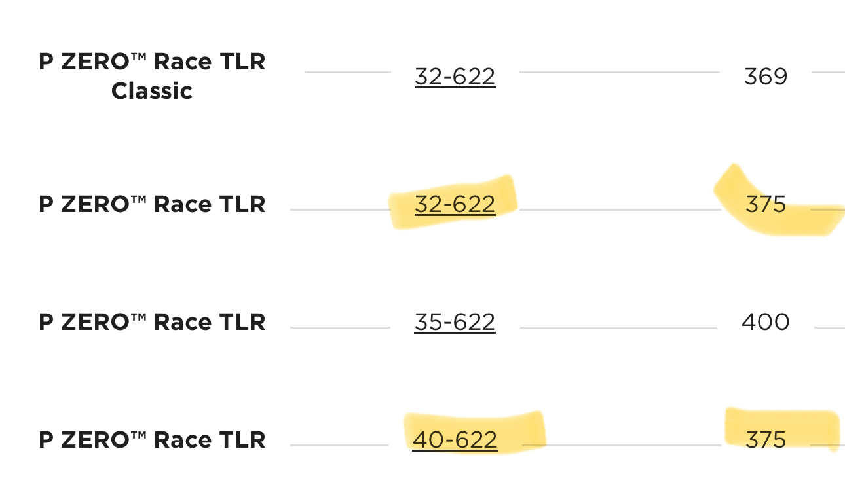Viewport: 845px width, 504px height.
Task: Click the product name beside the highlighted 32-622
Action: (x=152, y=204)
